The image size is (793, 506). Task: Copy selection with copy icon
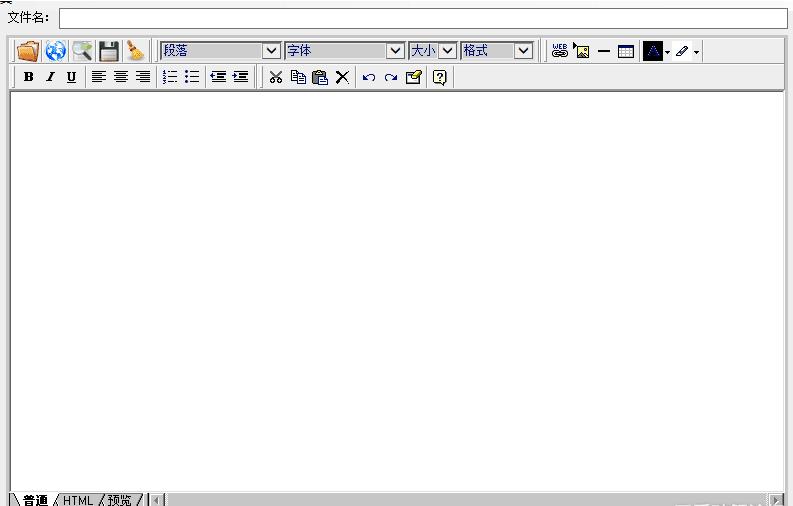[x=298, y=77]
